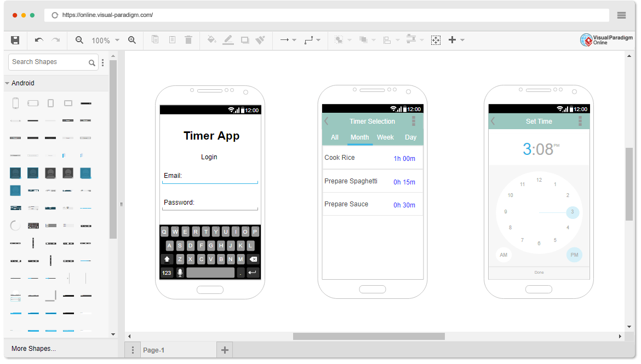Image resolution: width=641 pixels, height=364 pixels.
Task: Add a new page with the plus button
Action: pyautogui.click(x=224, y=349)
